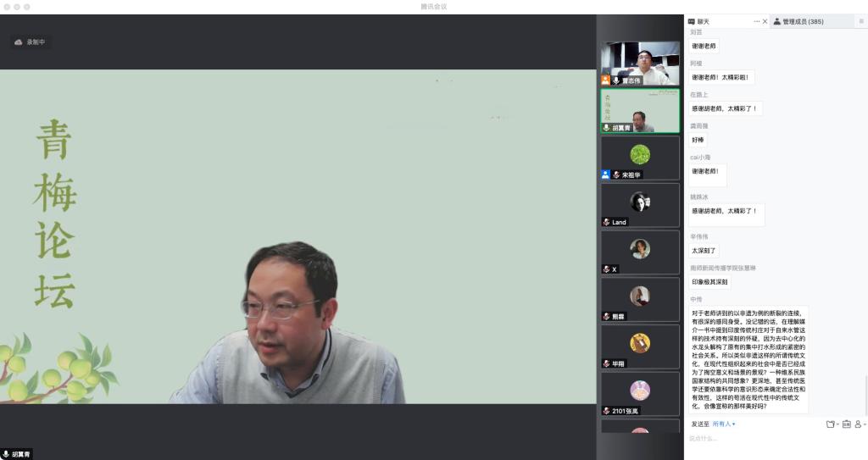The image size is (868, 460).
Task: Open the chat options three-dot menu
Action: 756,21
